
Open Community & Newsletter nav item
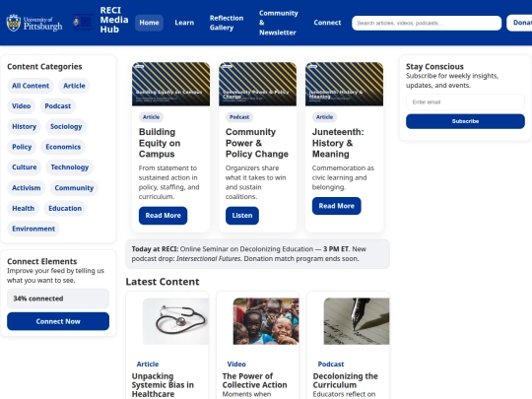point(278,23)
